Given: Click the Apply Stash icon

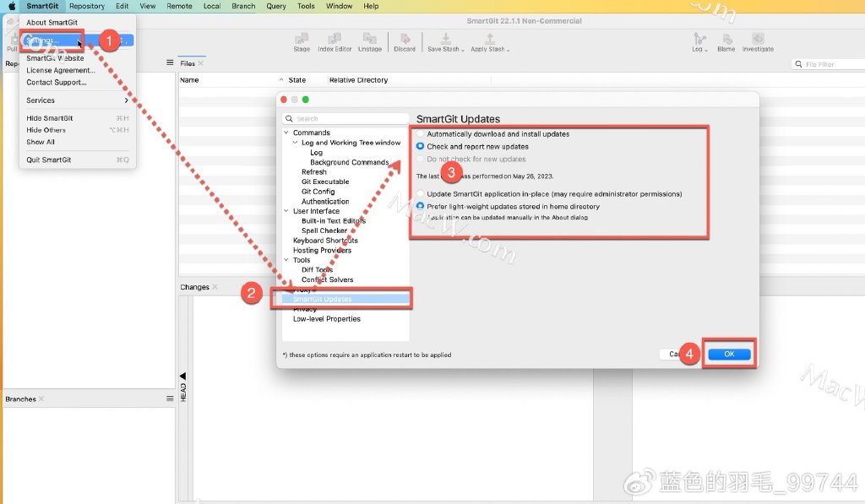Looking at the screenshot, I should (x=489, y=39).
